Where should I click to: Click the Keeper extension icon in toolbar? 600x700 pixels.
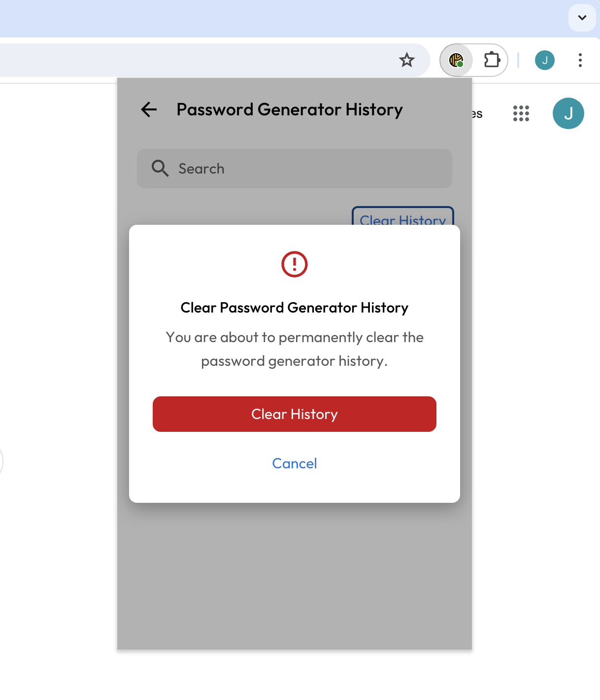click(x=456, y=60)
